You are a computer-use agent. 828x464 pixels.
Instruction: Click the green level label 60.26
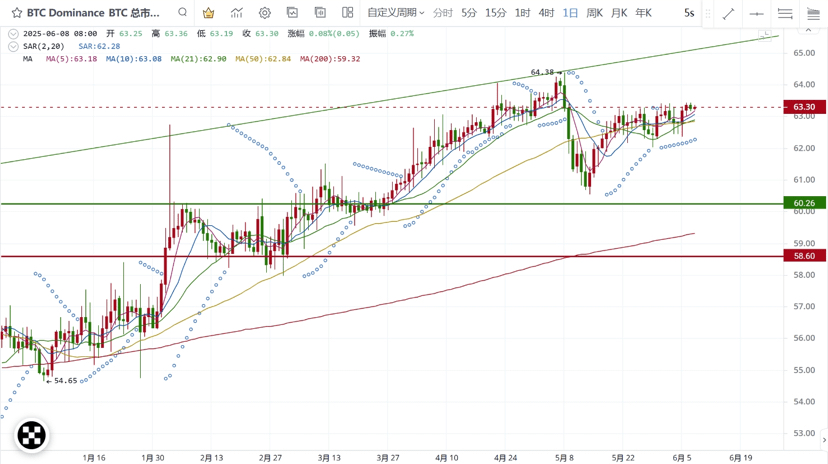click(804, 203)
